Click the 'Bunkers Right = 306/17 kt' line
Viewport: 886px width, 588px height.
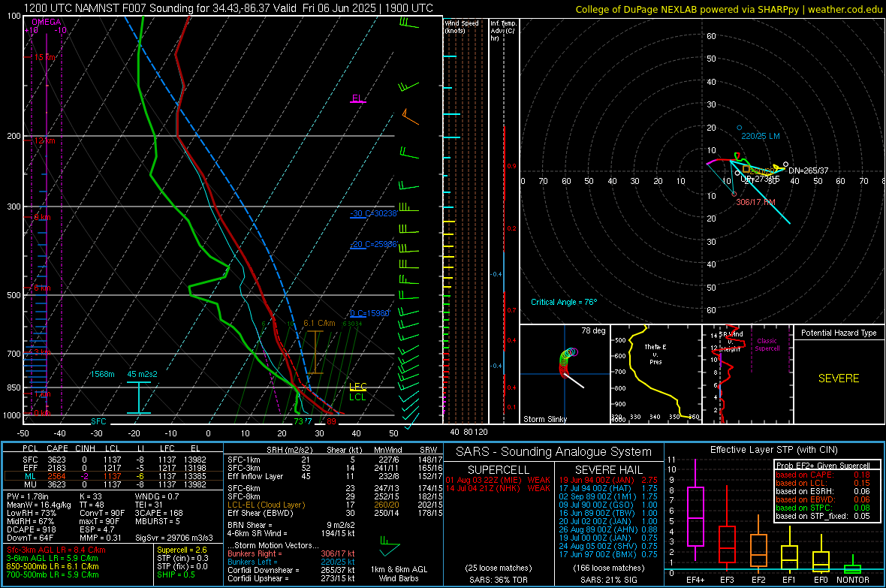291,553
